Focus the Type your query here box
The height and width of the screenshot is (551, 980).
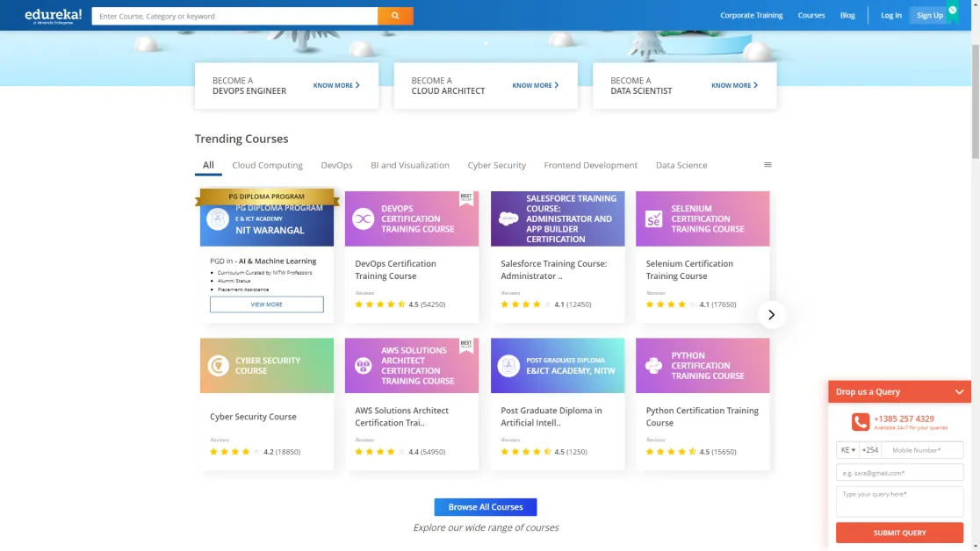[899, 502]
